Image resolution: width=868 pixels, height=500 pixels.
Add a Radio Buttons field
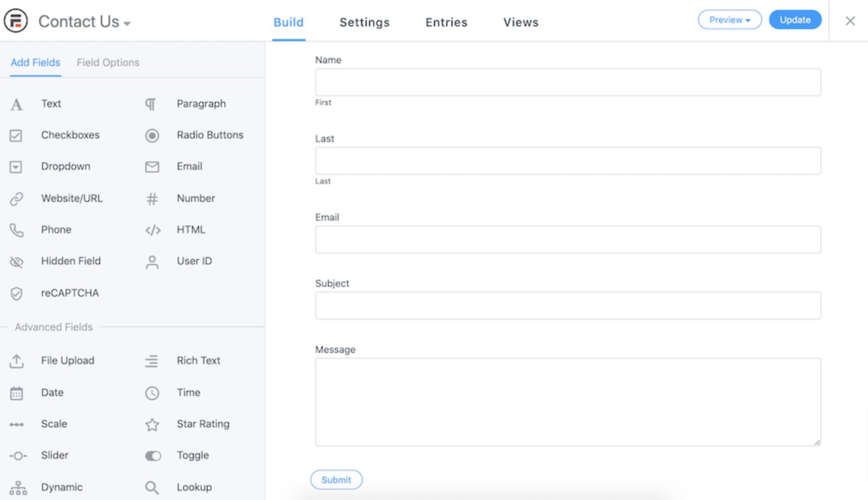click(x=210, y=135)
